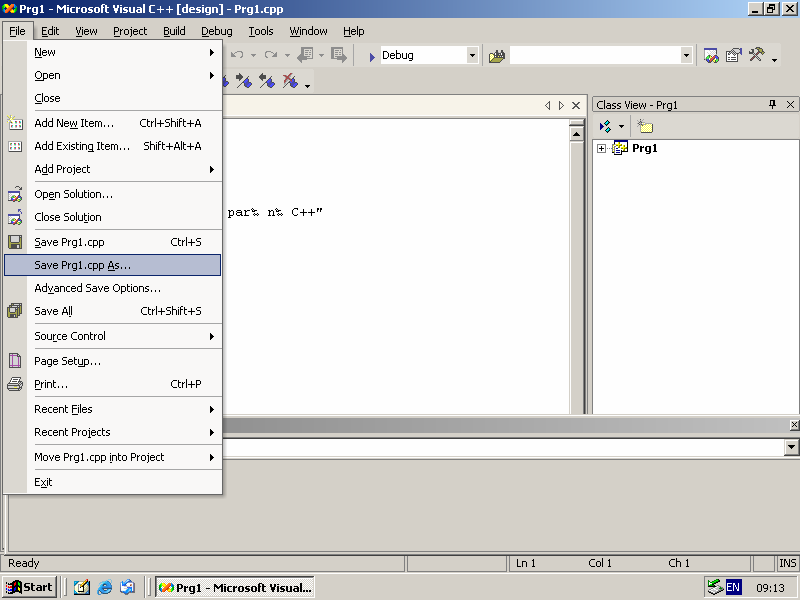
Task: Click the Next Bookmark flag icon
Action: pos(243,80)
